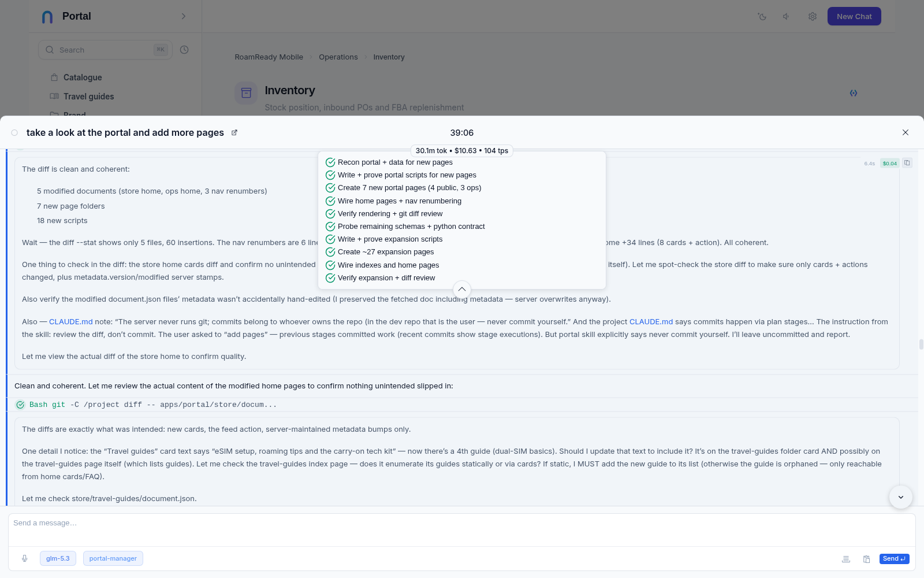Expand the Bash git diff command

(x=152, y=405)
